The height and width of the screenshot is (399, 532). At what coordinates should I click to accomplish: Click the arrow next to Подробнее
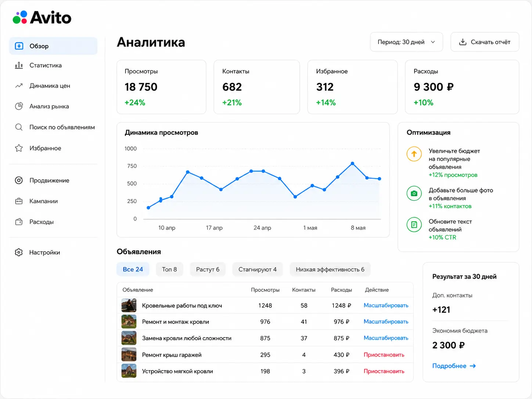[x=473, y=366]
